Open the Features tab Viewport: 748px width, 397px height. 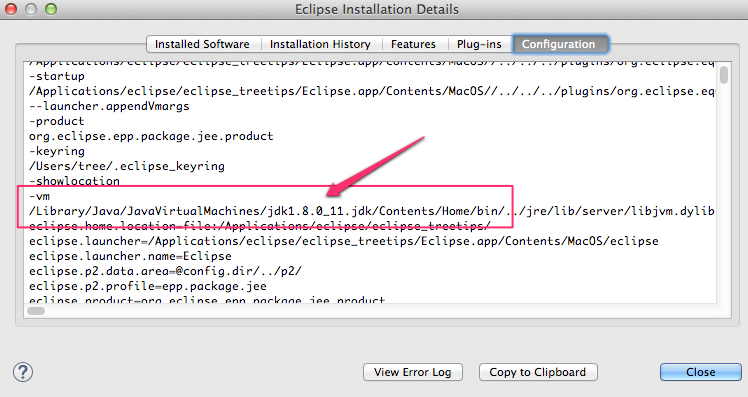(413, 44)
